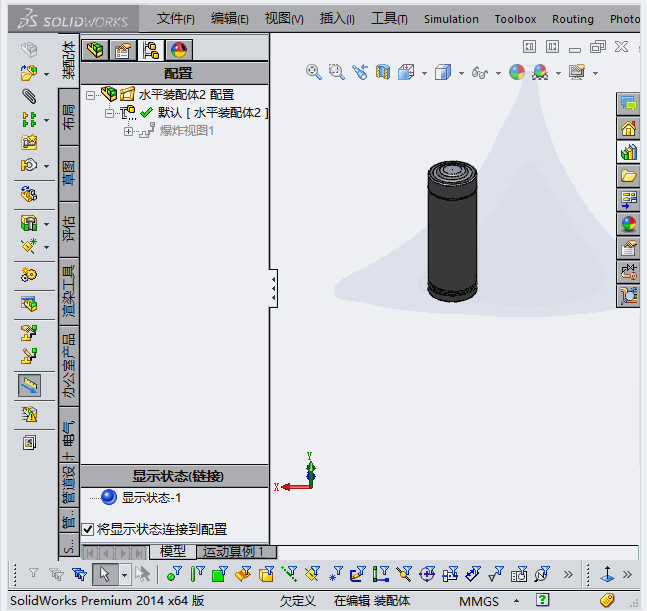Click the Section View icon
Viewport: 647px width, 611px height.
(x=383, y=72)
